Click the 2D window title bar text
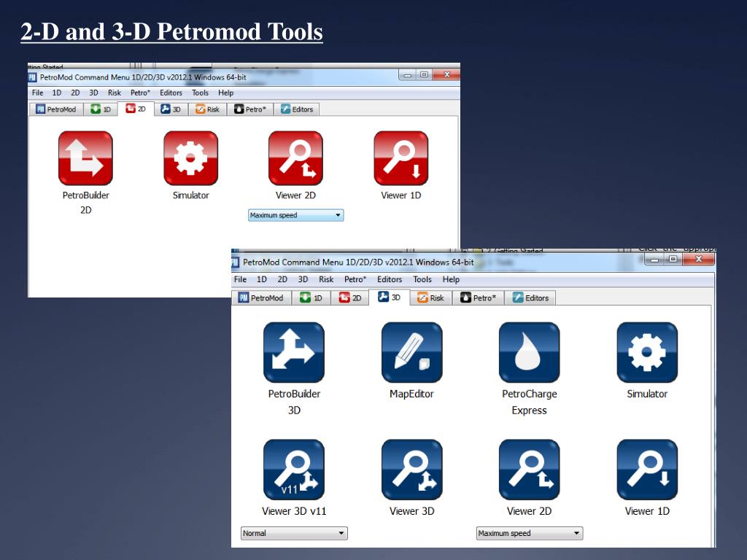747x560 pixels. [x=143, y=77]
